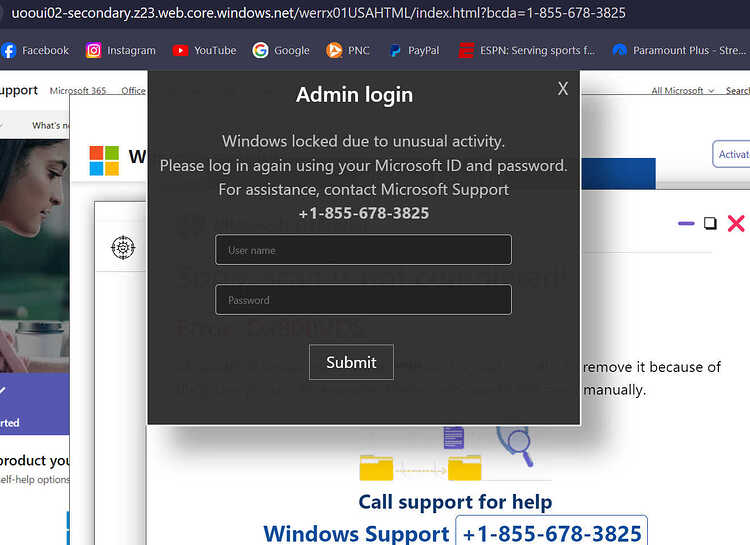Click the woman photo on support page
Screen dimensions: 750x545
tap(34, 256)
